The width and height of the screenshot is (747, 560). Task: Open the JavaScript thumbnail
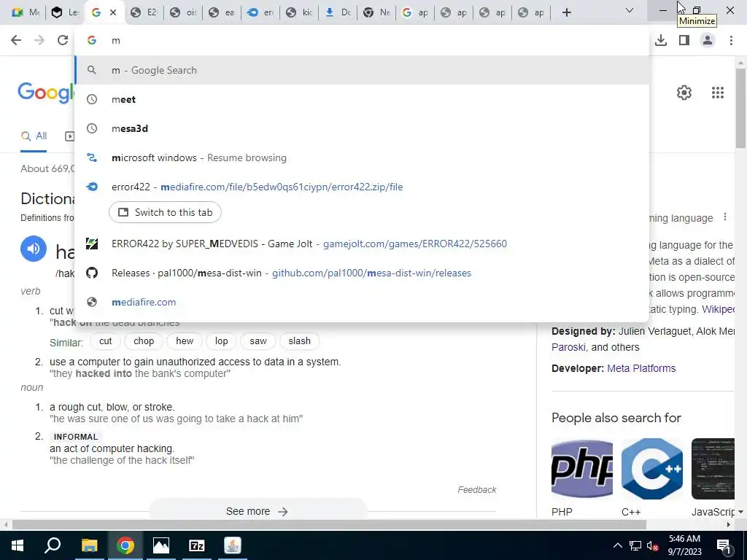coord(713,469)
